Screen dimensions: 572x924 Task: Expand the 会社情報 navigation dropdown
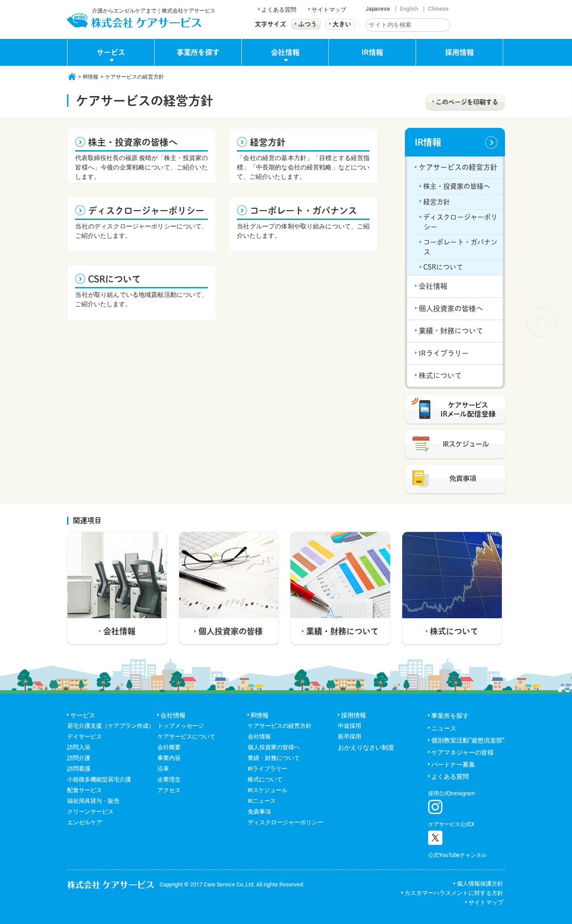click(285, 52)
